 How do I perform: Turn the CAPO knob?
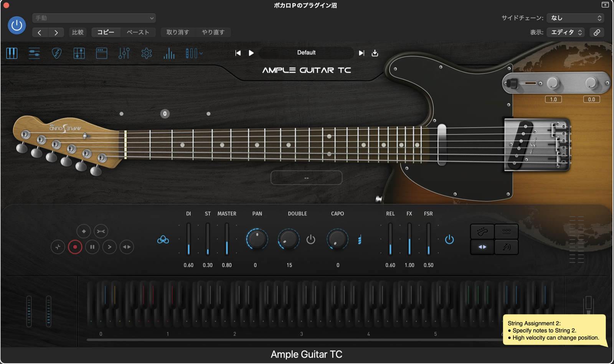coord(337,239)
